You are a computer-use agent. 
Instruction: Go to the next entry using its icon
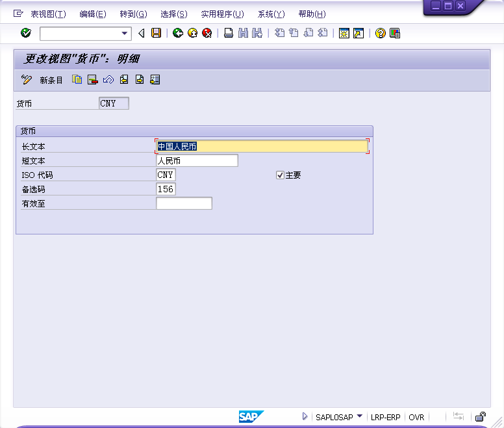coord(140,79)
